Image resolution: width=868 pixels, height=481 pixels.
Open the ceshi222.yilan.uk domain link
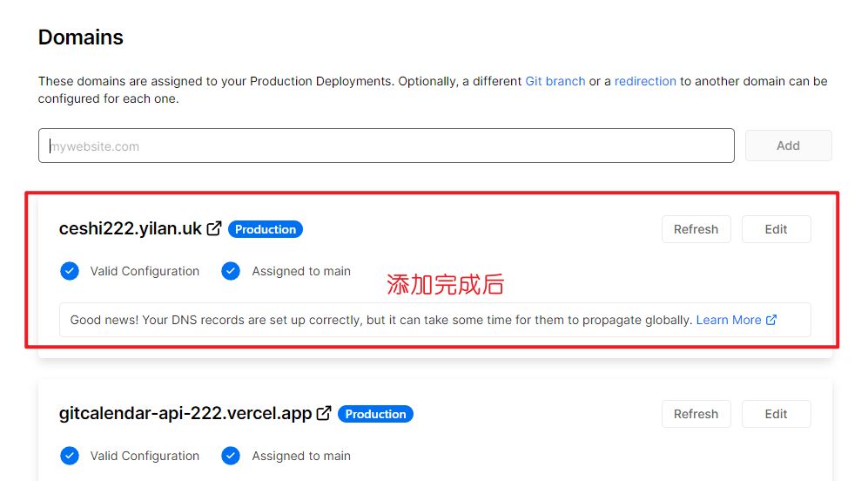click(x=131, y=229)
